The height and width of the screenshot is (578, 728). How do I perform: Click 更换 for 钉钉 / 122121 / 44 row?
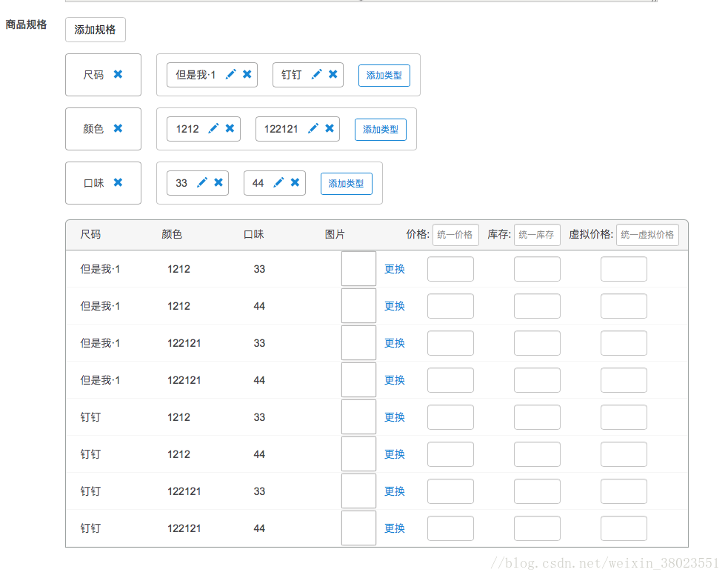[x=395, y=528]
